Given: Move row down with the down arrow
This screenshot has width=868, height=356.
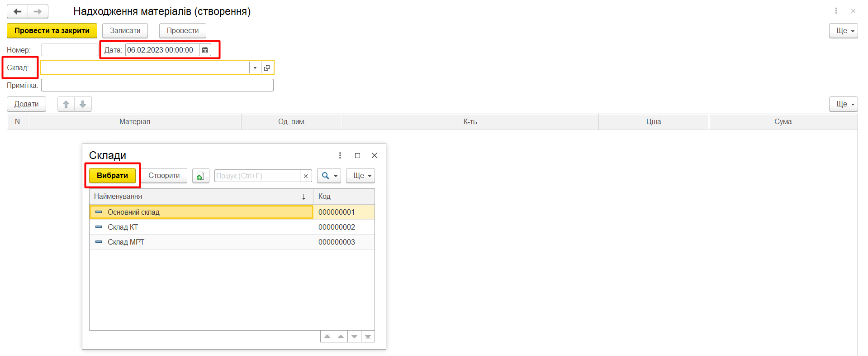Looking at the screenshot, I should click(83, 104).
